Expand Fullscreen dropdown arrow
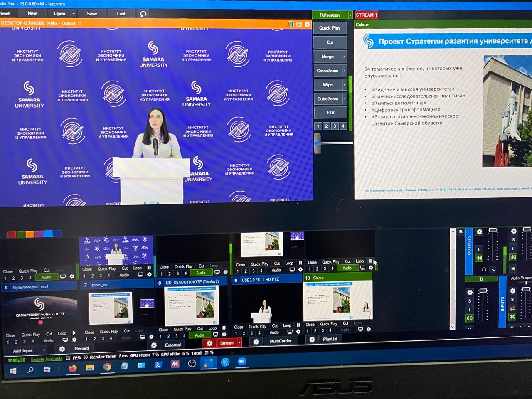The width and height of the screenshot is (532, 399). (x=350, y=15)
